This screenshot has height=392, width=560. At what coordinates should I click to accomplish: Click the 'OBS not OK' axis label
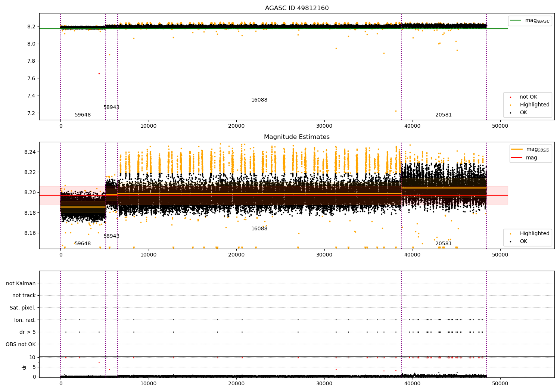point(21,344)
